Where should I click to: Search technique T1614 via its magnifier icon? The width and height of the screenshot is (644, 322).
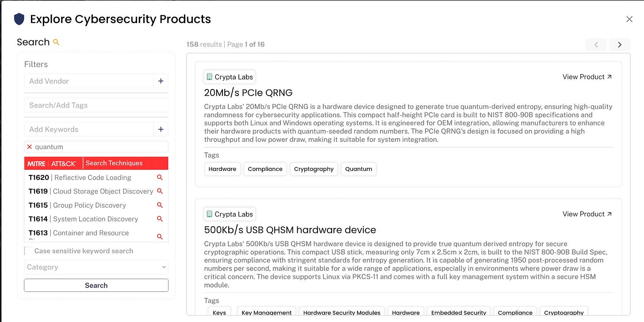click(x=160, y=219)
